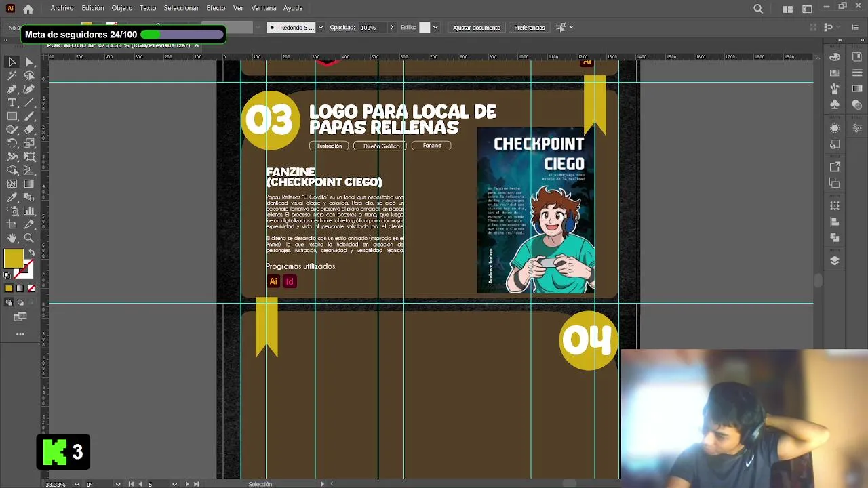Screen dimensions: 868x488
Task: Open the Appearance panel icon
Action: 835,128
